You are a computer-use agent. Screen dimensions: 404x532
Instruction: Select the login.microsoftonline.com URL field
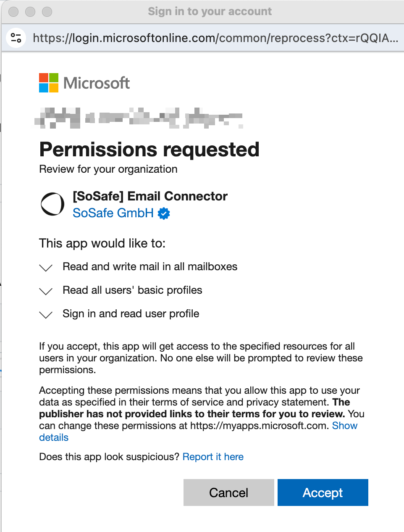coord(215,38)
